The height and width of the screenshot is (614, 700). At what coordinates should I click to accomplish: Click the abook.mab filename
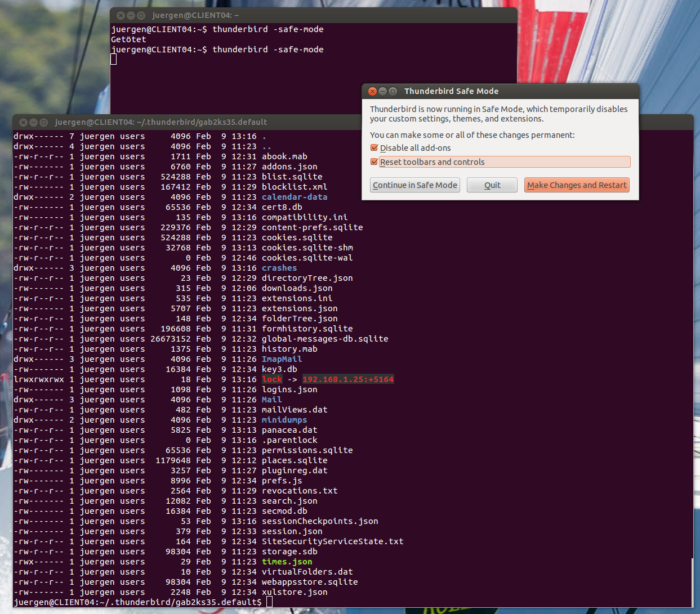click(284, 156)
